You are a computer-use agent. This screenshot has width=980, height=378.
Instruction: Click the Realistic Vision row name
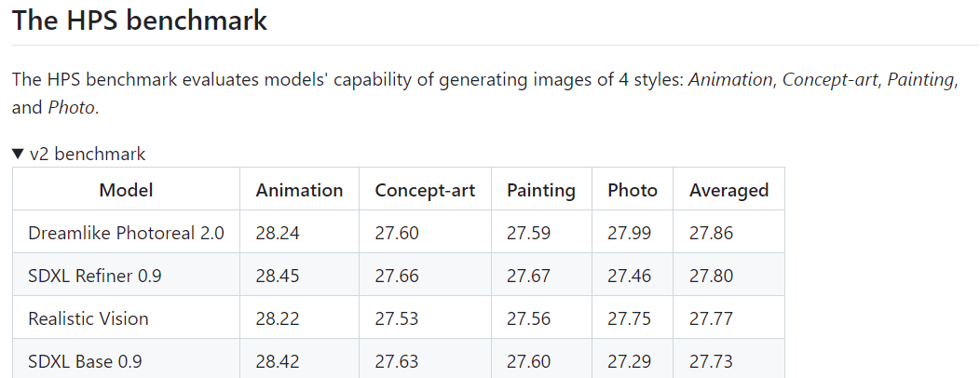coord(88,318)
